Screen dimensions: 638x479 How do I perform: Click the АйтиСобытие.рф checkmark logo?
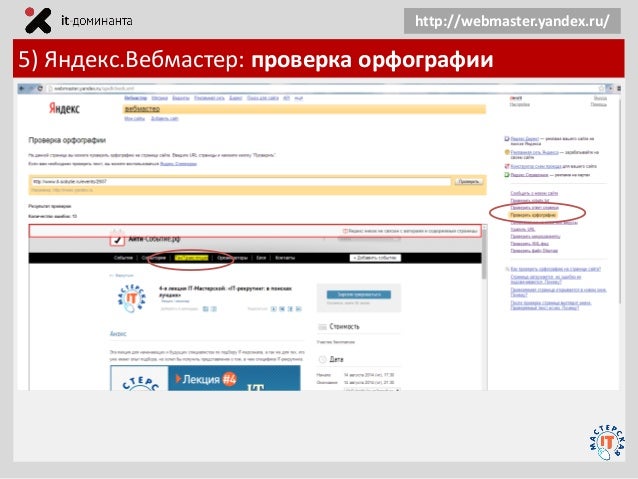click(x=117, y=239)
